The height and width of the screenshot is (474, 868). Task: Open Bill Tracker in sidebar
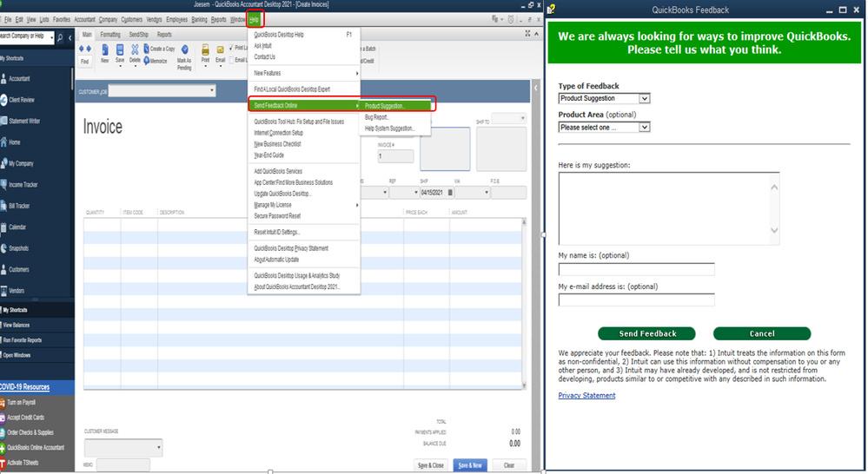(16, 206)
